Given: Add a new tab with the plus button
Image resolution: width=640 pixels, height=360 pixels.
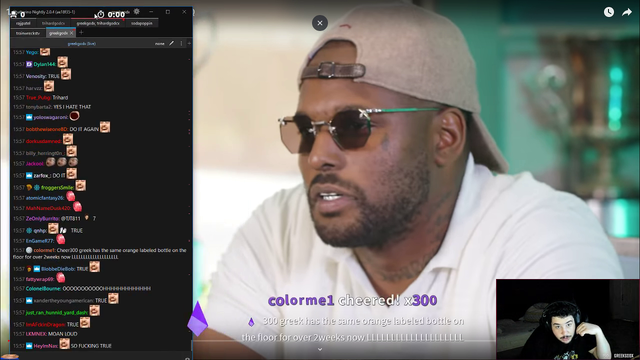Looking at the screenshot, I should click(x=81, y=33).
